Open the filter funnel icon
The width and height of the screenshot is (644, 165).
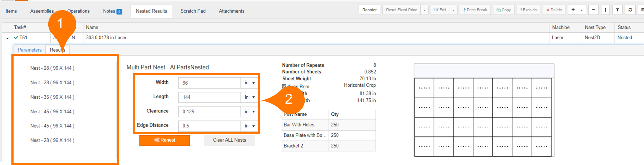[617, 10]
